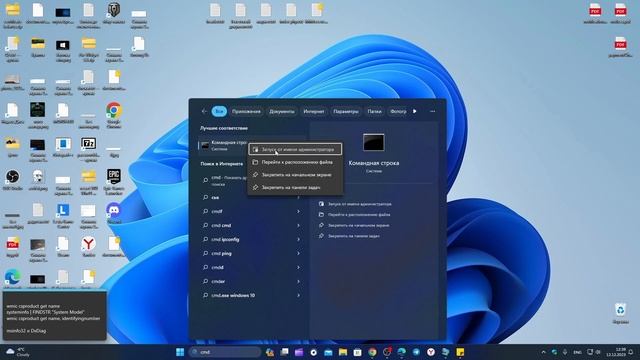Screen dimensions: 640x360
Task: Open the Командная строка best match result
Action: pos(224,145)
